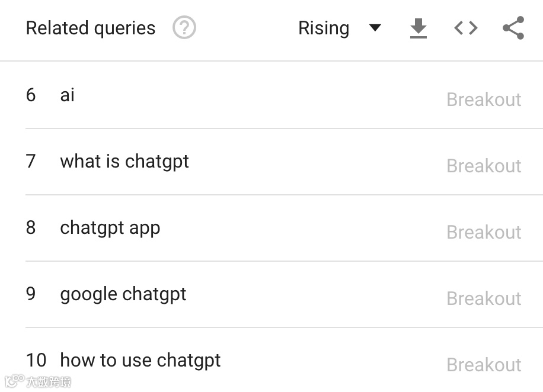Viewport: 543px width, 392px height.
Task: Select the 'how to use chatgpt' row
Action: [x=140, y=359]
